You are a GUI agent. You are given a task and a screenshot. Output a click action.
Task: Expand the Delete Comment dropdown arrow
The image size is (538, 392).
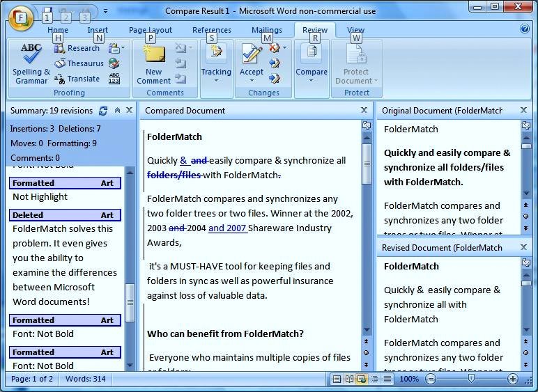pyautogui.click(x=190, y=47)
